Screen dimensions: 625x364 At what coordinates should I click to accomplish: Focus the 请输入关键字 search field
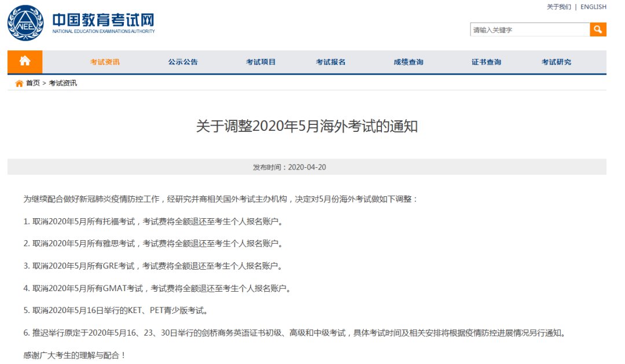pyautogui.click(x=529, y=30)
